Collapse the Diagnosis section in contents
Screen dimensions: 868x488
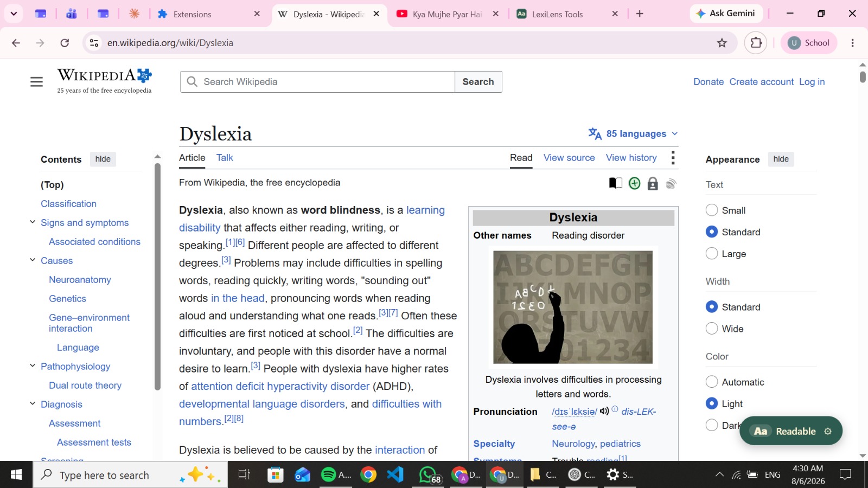[x=33, y=404]
